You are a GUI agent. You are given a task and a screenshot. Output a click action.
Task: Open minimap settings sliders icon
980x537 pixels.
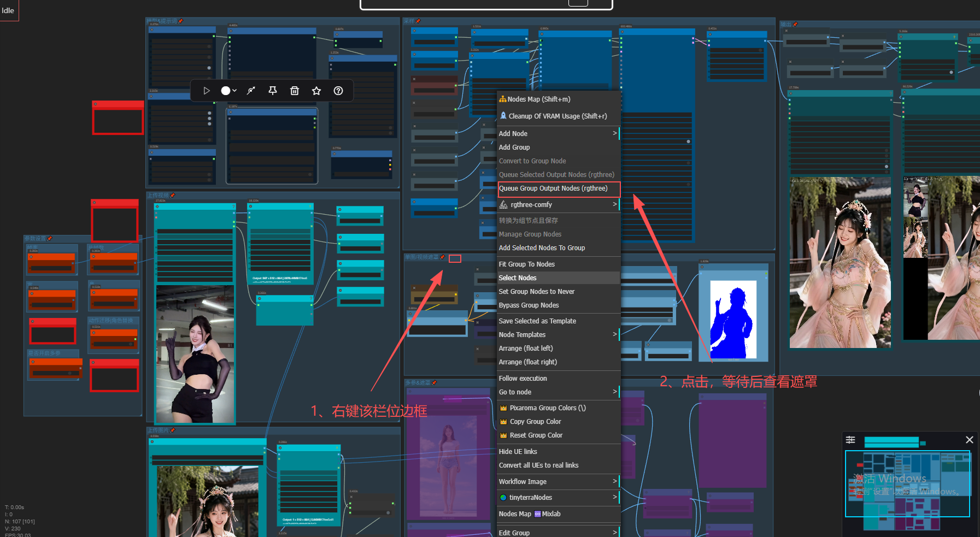click(x=850, y=440)
